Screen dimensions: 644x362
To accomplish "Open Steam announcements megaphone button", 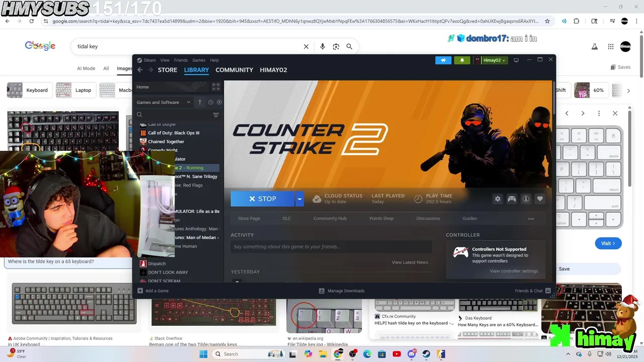I will [443, 60].
